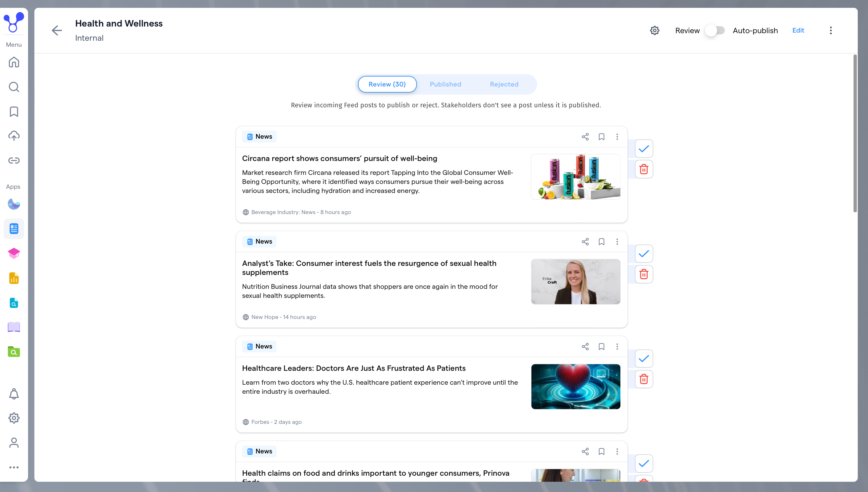Open settings gear in left sidebar

pos(14,418)
